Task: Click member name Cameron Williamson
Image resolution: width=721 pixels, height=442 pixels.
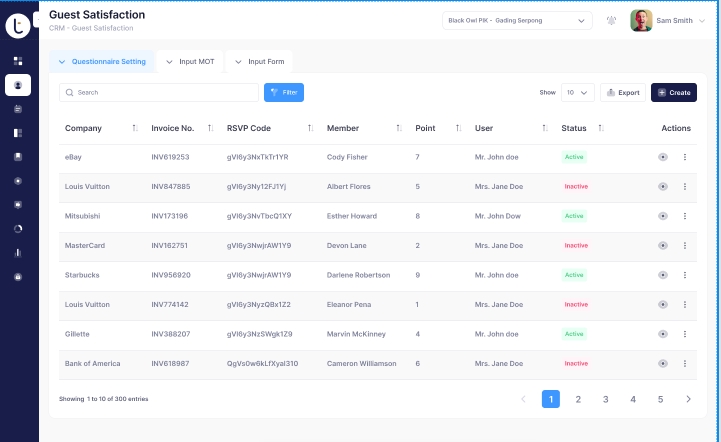Action: pyautogui.click(x=361, y=363)
